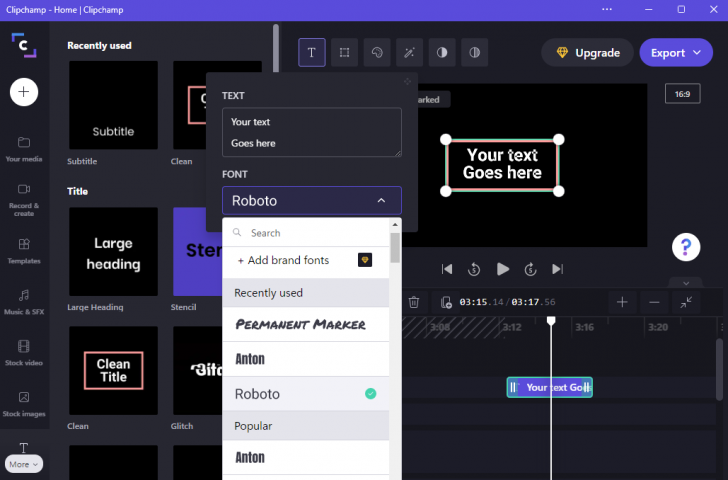Click the Your text Goes here textarea
This screenshot has width=728, height=480.
tap(312, 132)
